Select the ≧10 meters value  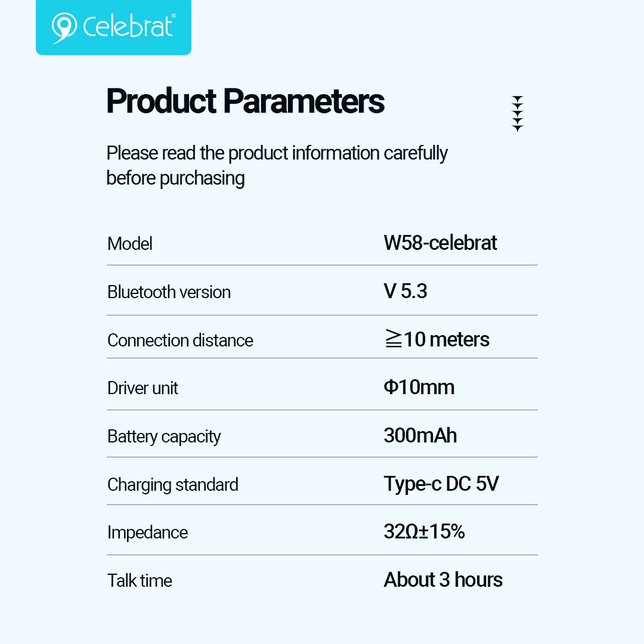pyautogui.click(x=436, y=340)
